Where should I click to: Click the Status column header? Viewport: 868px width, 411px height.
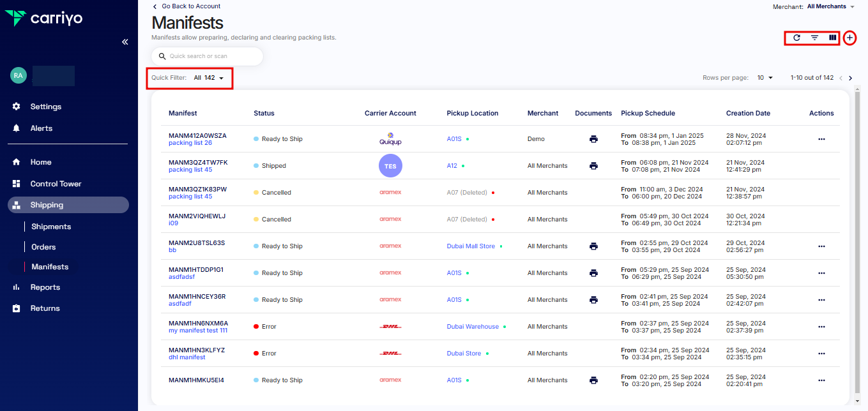tap(264, 113)
